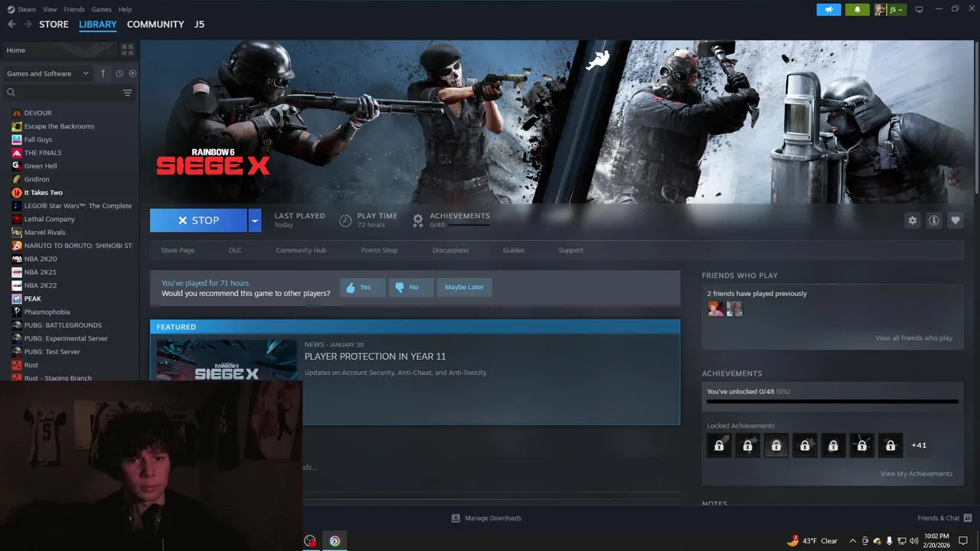Click the achievements progress bar

coord(832,401)
